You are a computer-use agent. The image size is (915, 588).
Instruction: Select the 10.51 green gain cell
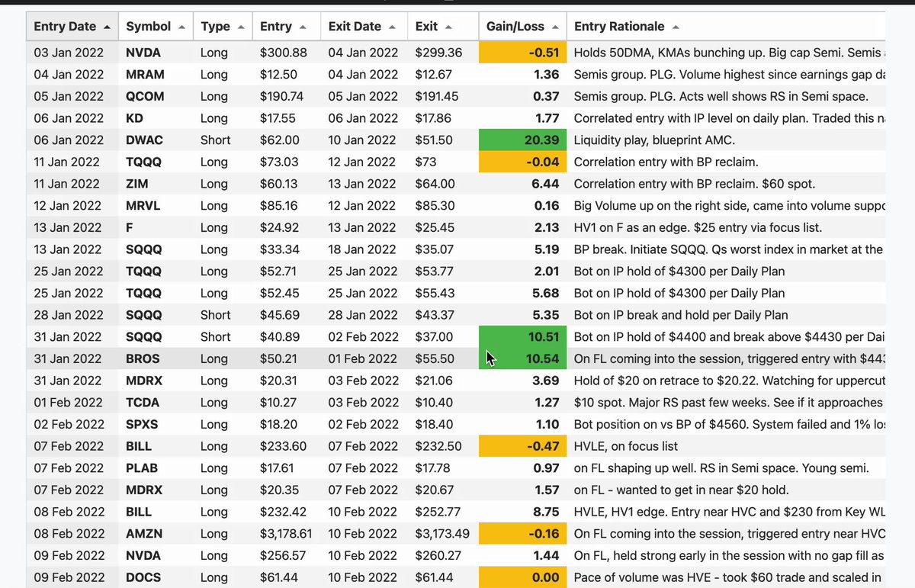coord(522,337)
